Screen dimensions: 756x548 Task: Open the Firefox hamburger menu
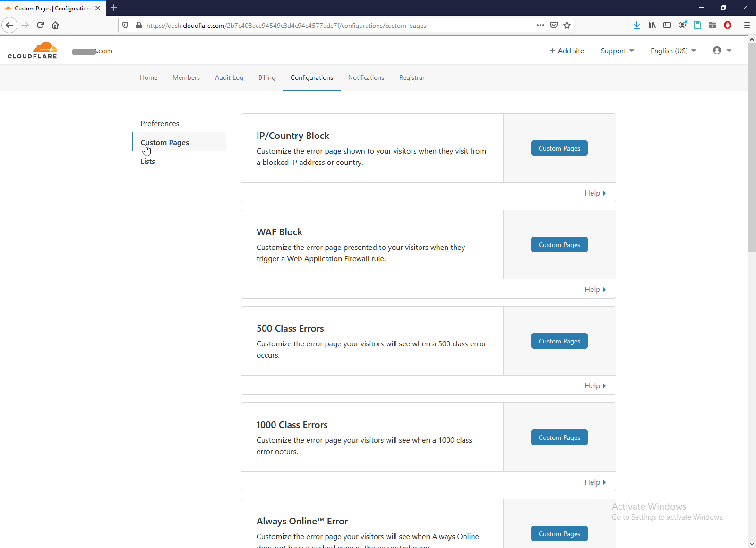747,25
